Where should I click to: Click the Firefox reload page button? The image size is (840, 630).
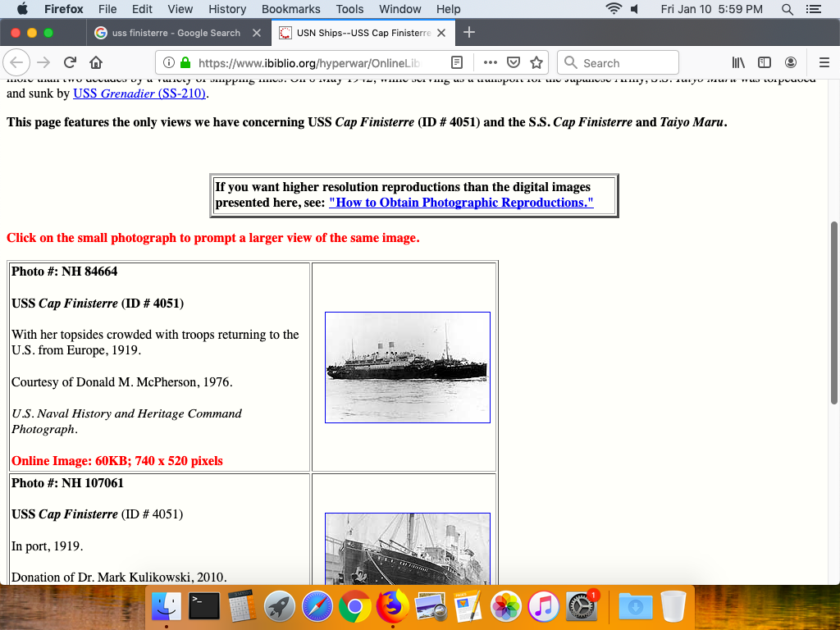(x=71, y=63)
